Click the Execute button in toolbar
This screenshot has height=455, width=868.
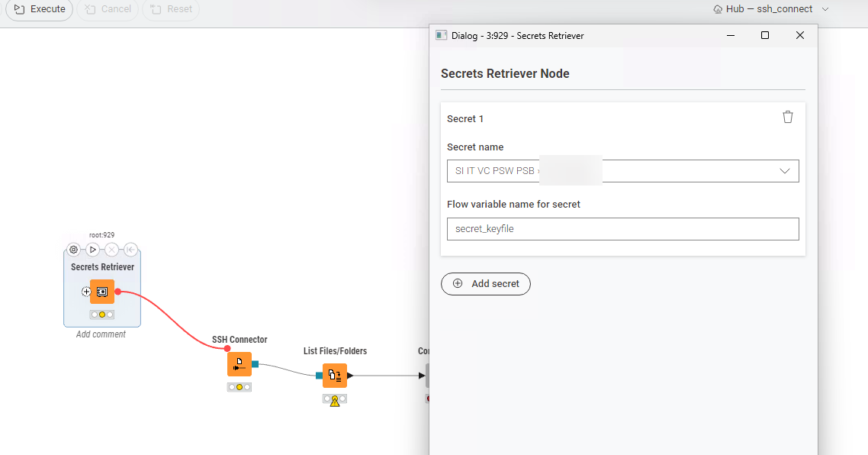[x=40, y=9]
